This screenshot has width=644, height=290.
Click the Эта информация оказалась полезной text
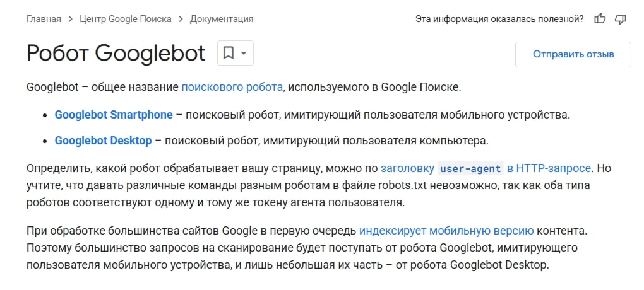click(499, 19)
